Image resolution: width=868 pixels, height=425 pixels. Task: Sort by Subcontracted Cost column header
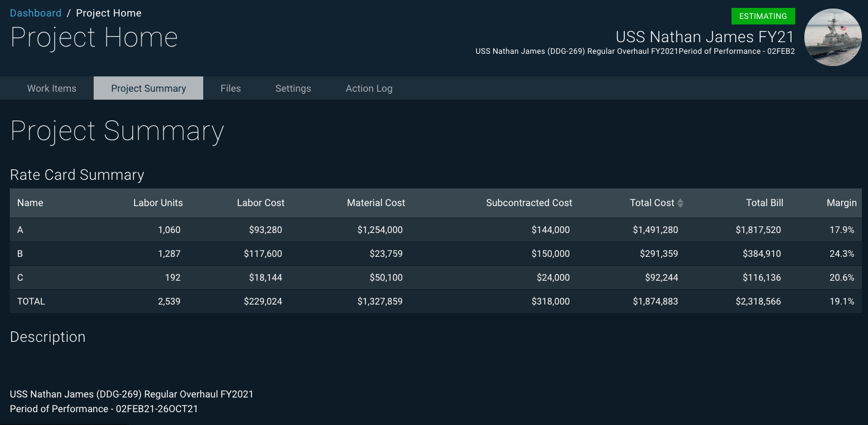coord(529,203)
